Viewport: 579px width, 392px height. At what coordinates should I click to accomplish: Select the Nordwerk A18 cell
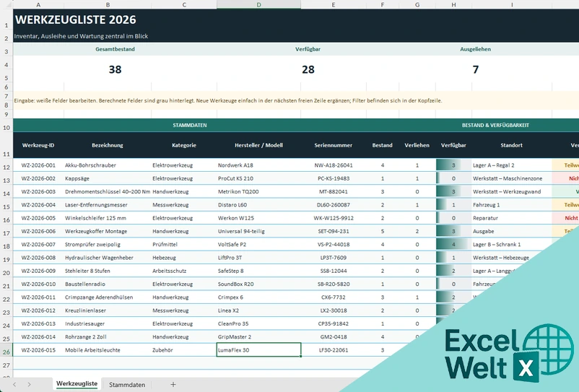[x=258, y=165]
